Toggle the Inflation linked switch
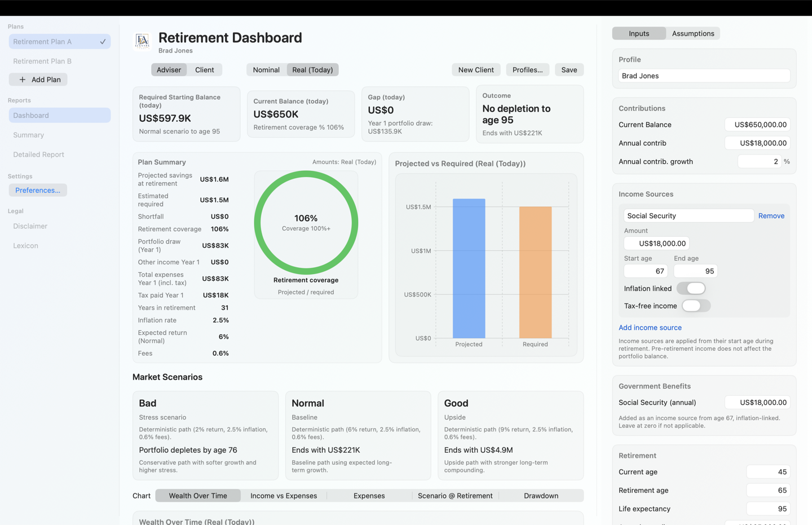This screenshot has height=525, width=812. 691,288
